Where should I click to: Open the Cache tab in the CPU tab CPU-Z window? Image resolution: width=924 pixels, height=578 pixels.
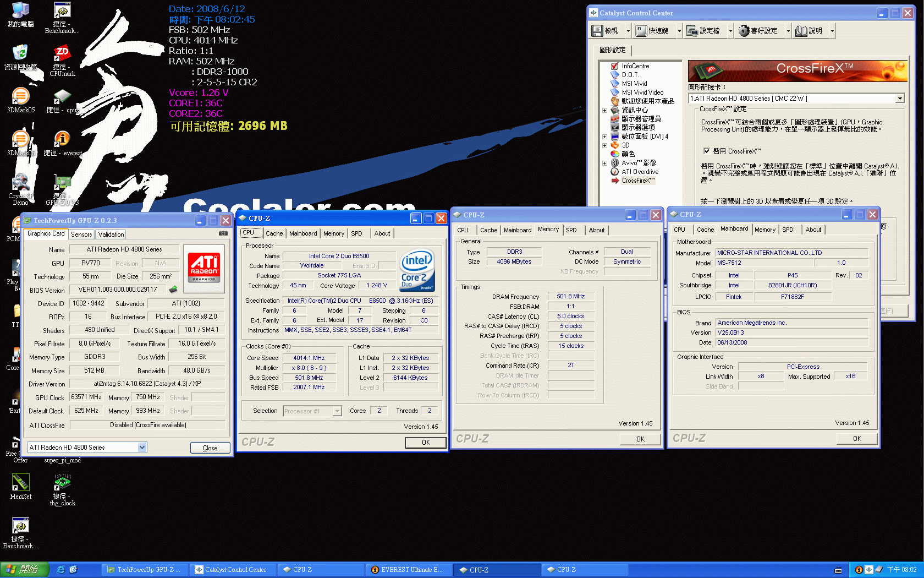[274, 233]
